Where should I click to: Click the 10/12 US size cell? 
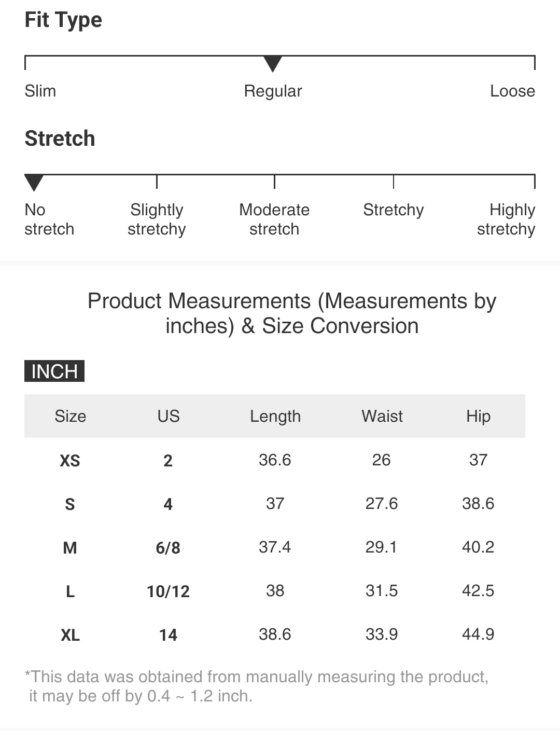169,591
